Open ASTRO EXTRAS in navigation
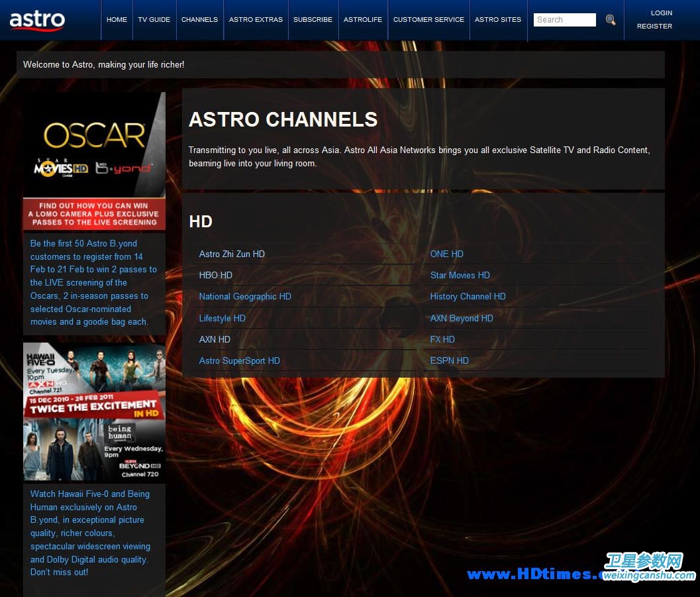 256,20
